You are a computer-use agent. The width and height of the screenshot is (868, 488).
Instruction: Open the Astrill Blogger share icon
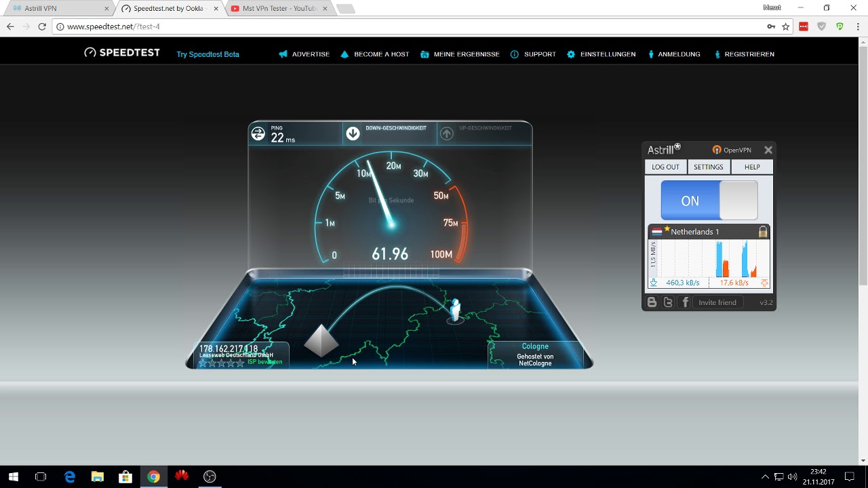tap(652, 302)
